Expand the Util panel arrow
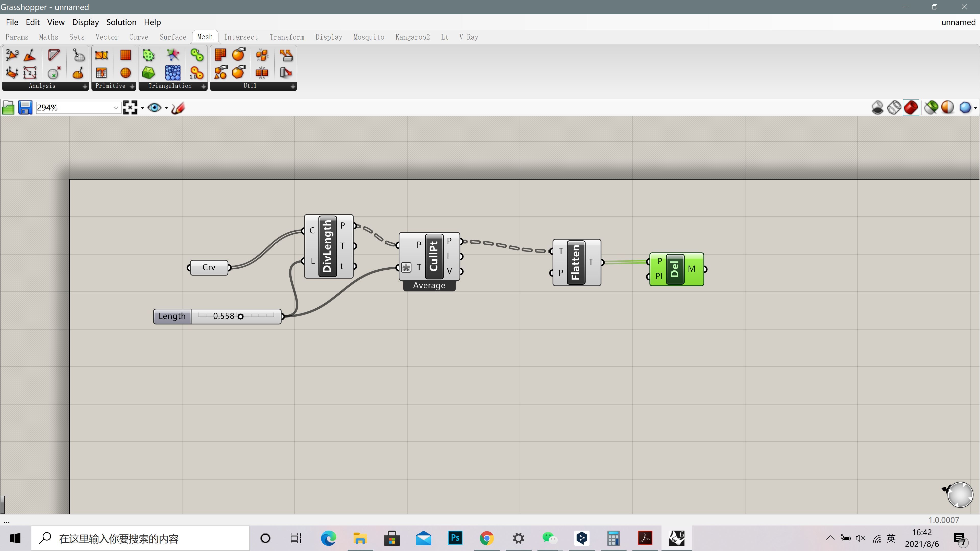Screen dimensions: 980x551 tap(292, 86)
